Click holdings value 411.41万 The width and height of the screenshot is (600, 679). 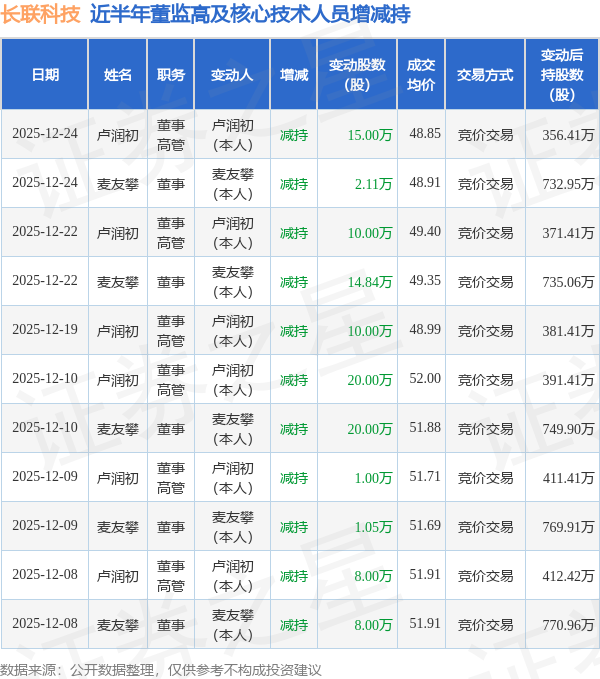[x=568, y=478]
